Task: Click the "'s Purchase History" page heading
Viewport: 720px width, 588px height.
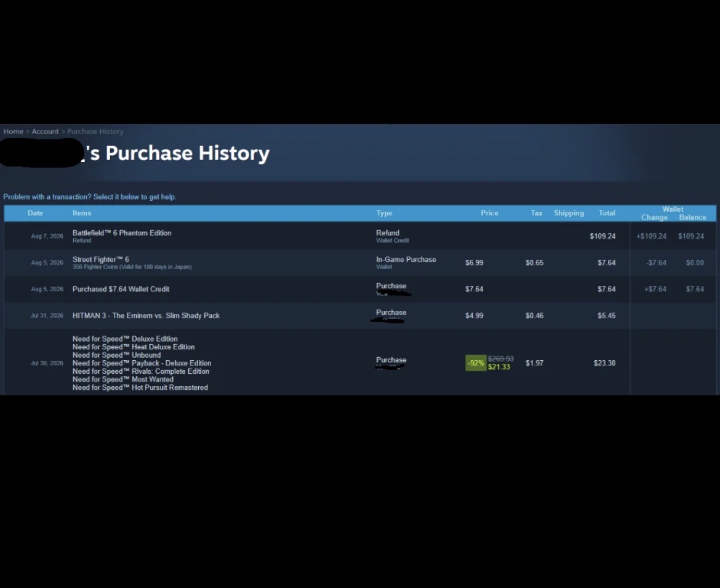Action: coord(179,153)
